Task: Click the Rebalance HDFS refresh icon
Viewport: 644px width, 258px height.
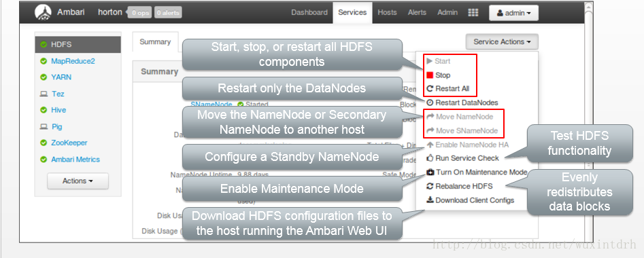Action: point(430,186)
